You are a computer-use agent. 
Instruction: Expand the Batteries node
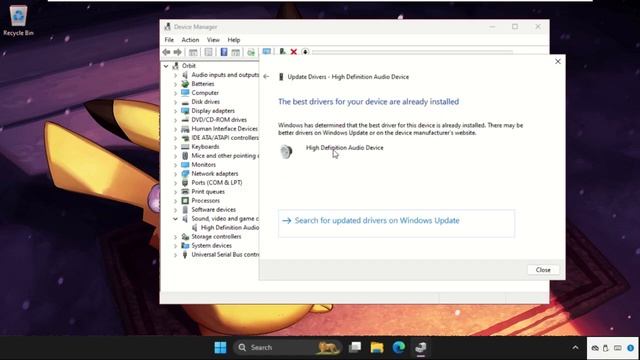tap(176, 84)
